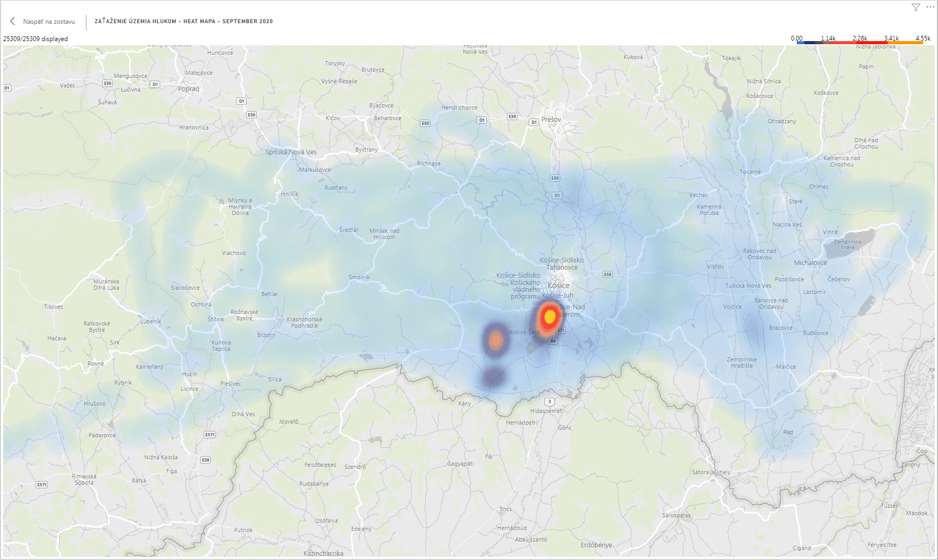Open the more options ellipsis menu

click(930, 7)
